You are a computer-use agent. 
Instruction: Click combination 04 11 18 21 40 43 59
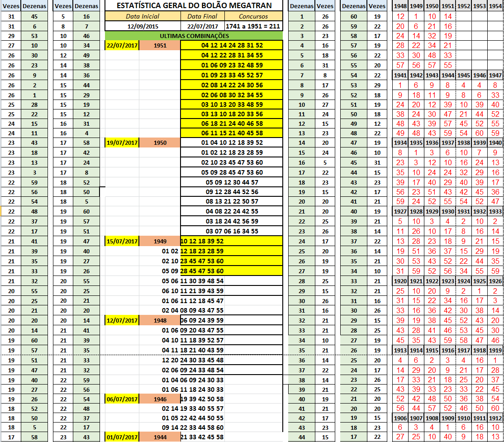[193, 350]
